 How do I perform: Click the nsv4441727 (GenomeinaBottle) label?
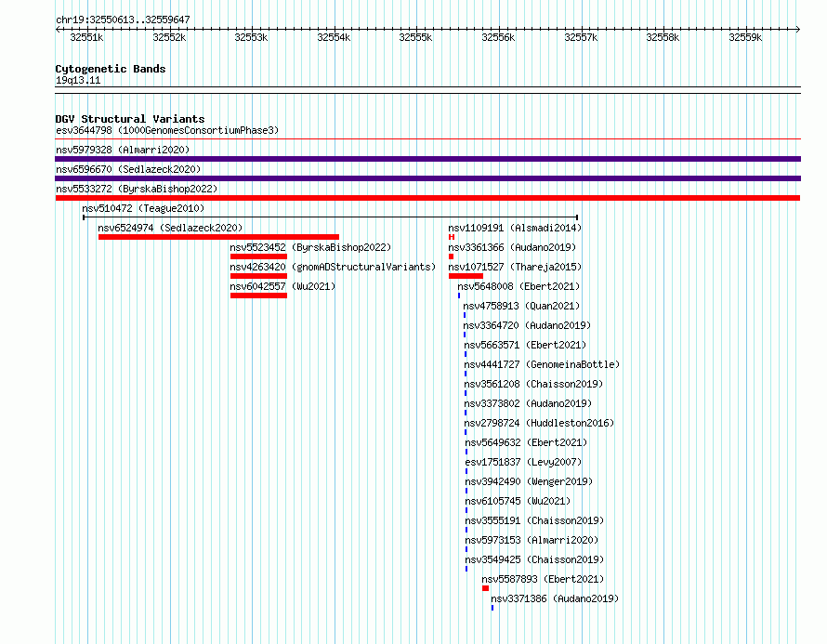542,364
